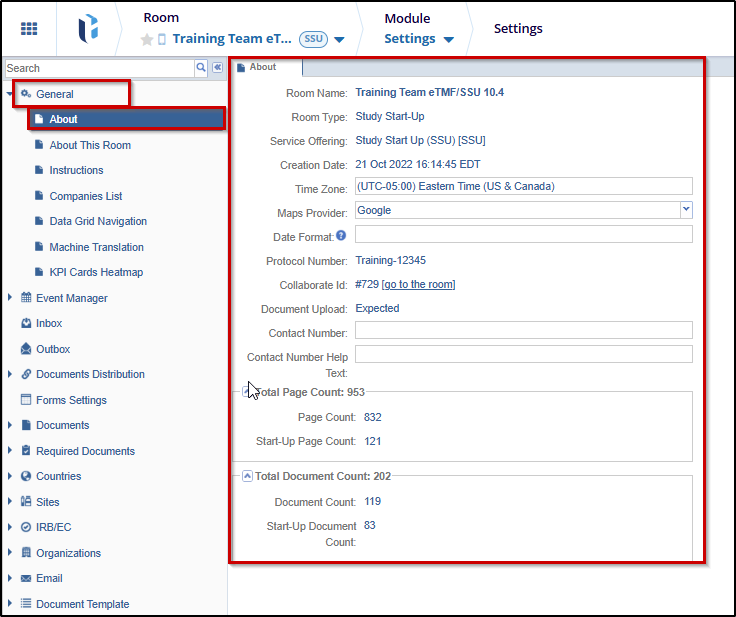Open the Inbox item in sidebar

[x=49, y=323]
